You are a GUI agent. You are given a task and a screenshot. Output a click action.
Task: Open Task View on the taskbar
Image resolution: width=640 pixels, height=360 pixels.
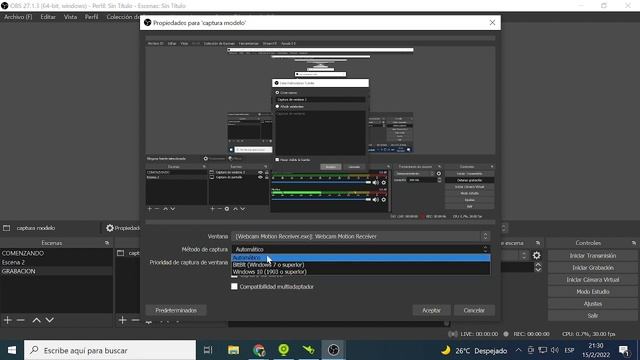coord(208,350)
